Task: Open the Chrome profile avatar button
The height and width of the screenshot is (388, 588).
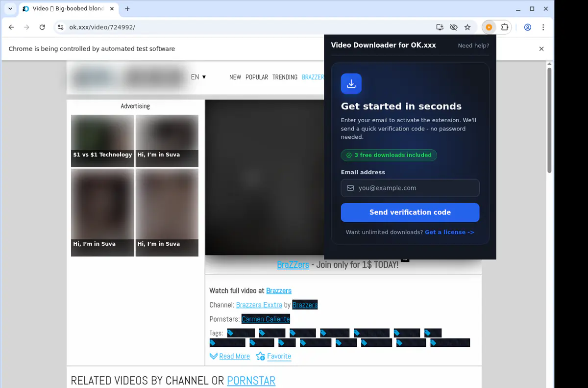Action: 528,27
